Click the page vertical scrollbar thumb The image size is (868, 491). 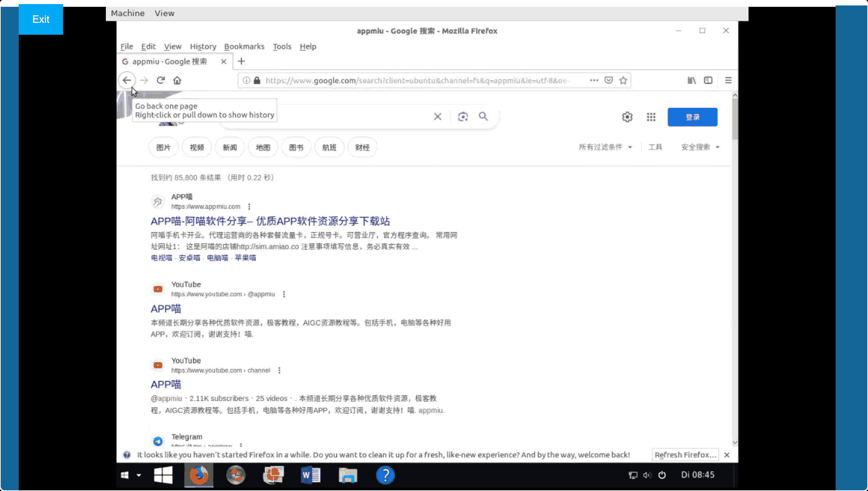(x=735, y=119)
